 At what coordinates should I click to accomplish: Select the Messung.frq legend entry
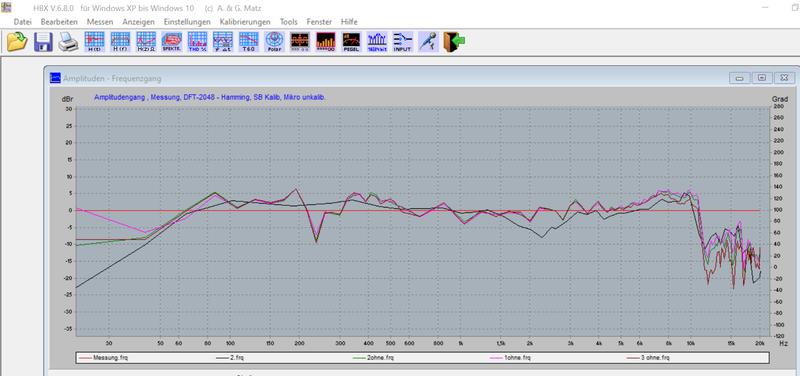click(103, 358)
